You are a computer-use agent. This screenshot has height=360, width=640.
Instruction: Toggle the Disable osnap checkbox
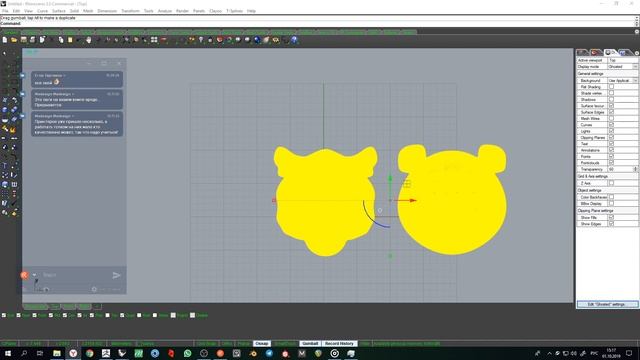(x=192, y=315)
